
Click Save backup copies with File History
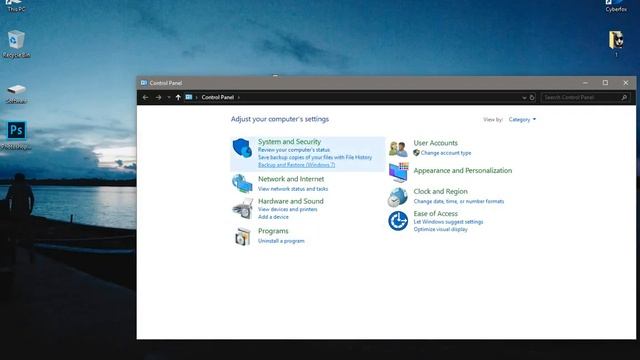(315, 157)
